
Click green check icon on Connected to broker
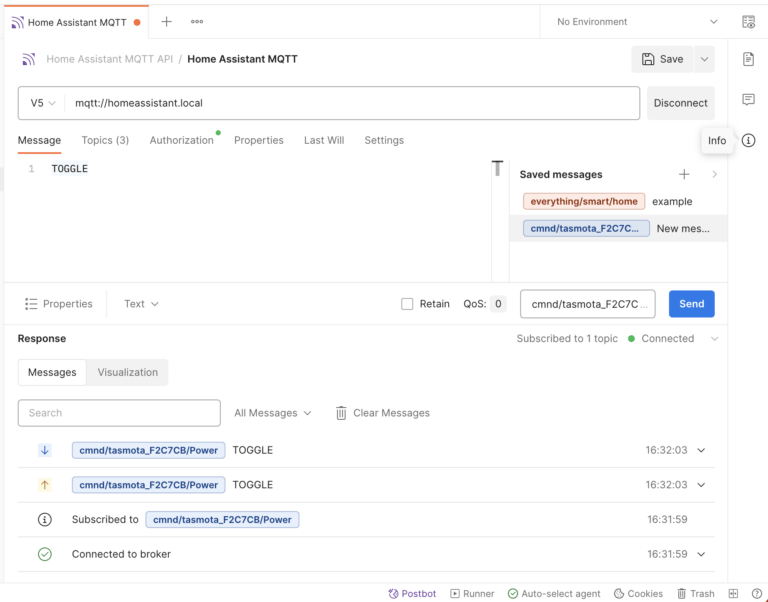pyautogui.click(x=45, y=554)
